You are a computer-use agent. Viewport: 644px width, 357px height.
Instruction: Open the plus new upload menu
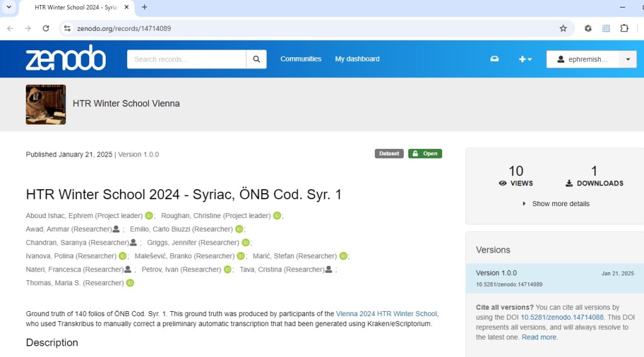pos(525,59)
